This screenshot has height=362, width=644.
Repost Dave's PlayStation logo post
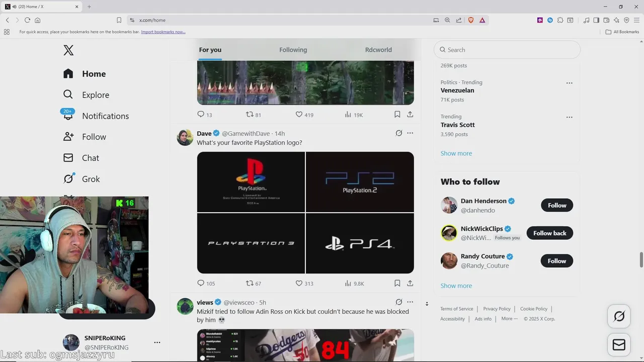click(253, 283)
